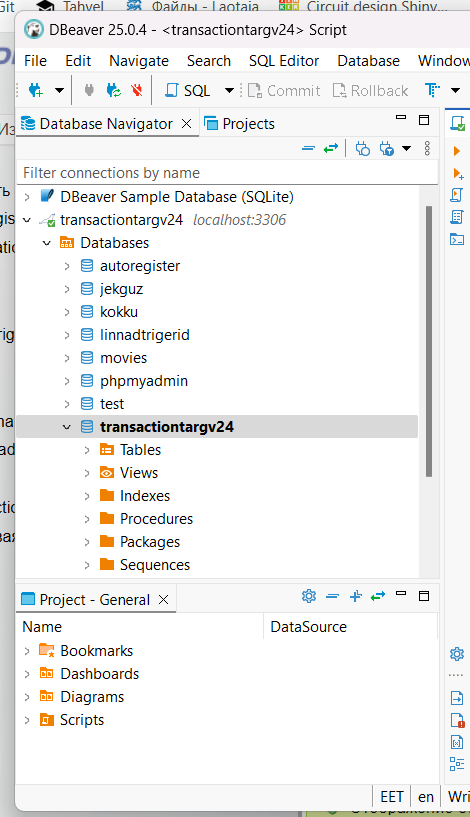Image resolution: width=470 pixels, height=817 pixels.
Task: Open the Navigate menu
Action: 139,61
